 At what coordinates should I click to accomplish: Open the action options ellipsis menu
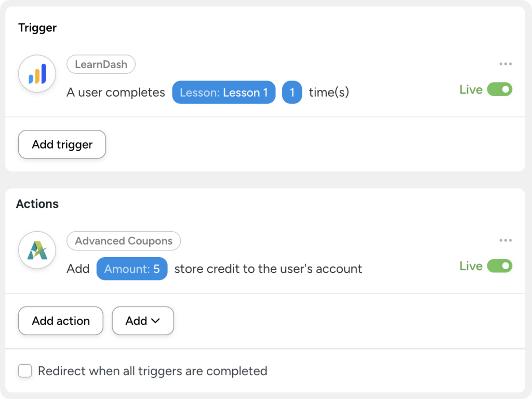[504, 240]
